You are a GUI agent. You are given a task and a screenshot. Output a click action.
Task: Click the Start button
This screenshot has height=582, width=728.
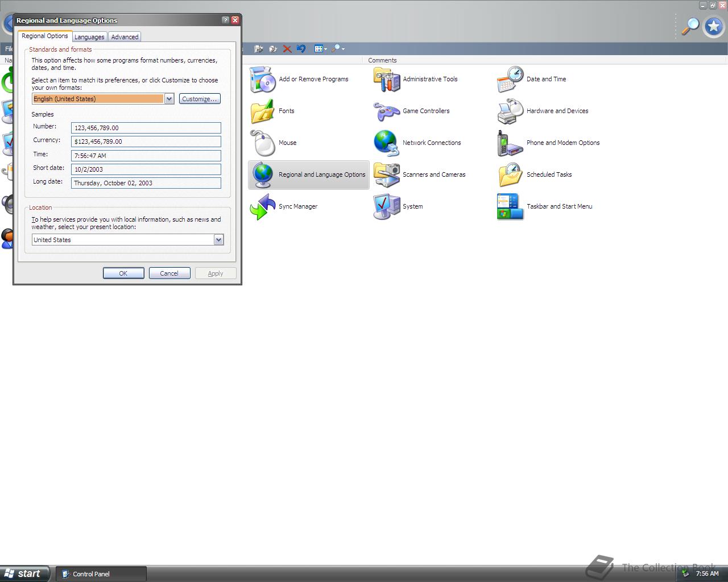[x=24, y=573]
